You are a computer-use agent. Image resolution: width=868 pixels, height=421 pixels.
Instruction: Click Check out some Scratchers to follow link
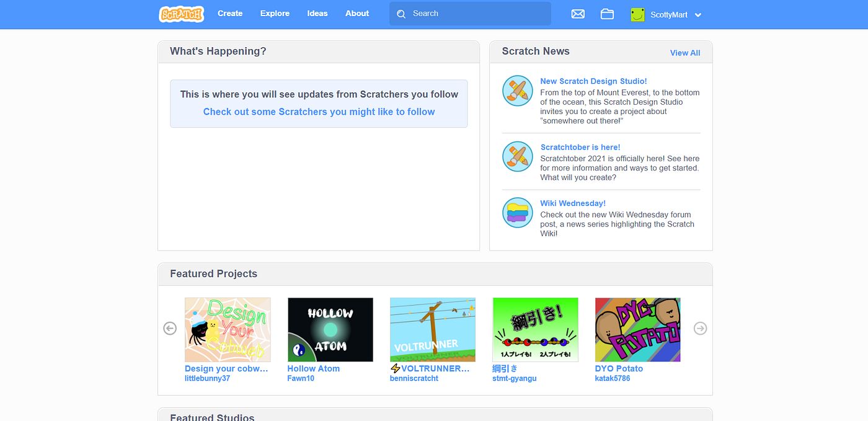pyautogui.click(x=319, y=112)
